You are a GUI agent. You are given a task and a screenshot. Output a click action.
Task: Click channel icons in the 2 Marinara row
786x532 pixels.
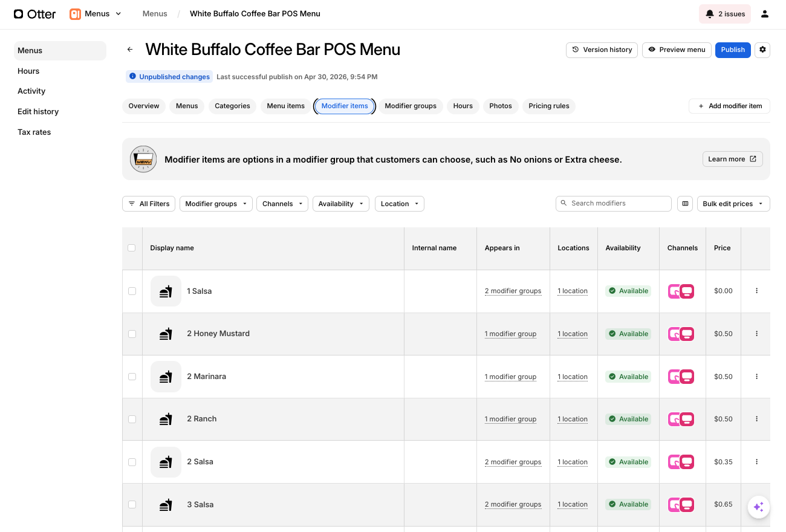(x=681, y=377)
